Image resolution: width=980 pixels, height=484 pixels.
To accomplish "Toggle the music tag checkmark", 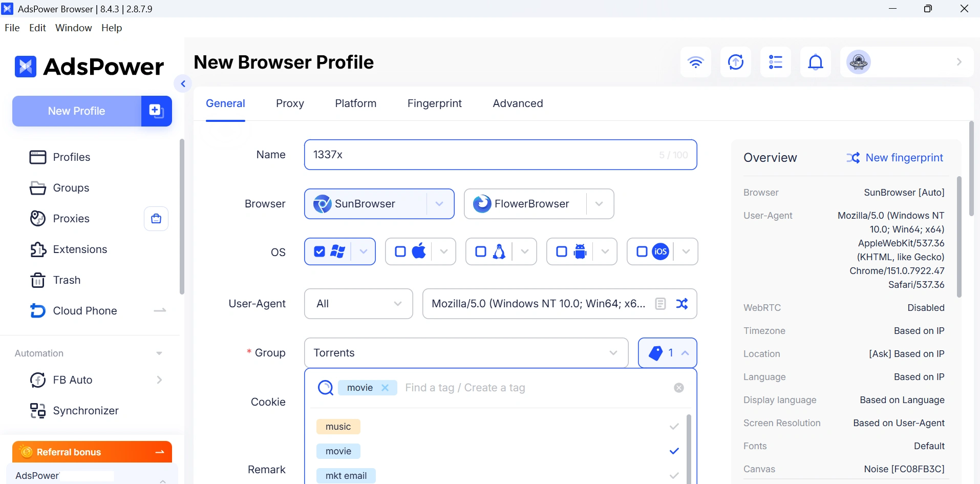I will 674,427.
